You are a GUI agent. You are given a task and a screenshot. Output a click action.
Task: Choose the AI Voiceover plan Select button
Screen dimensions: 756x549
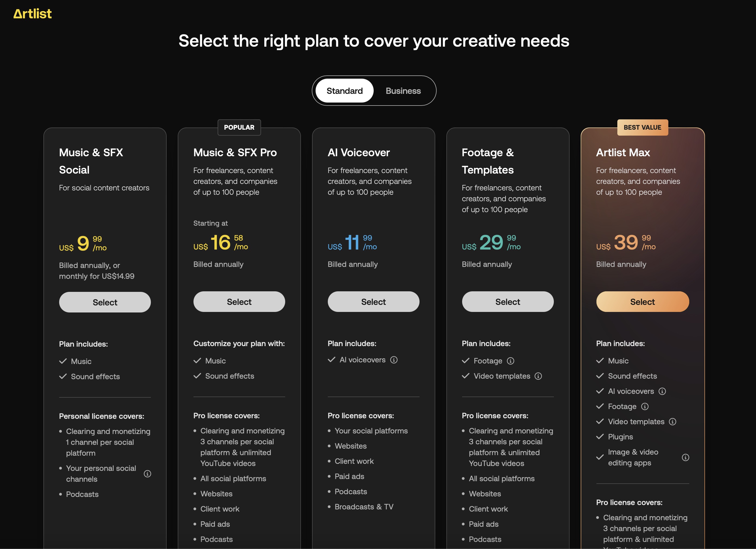click(373, 302)
